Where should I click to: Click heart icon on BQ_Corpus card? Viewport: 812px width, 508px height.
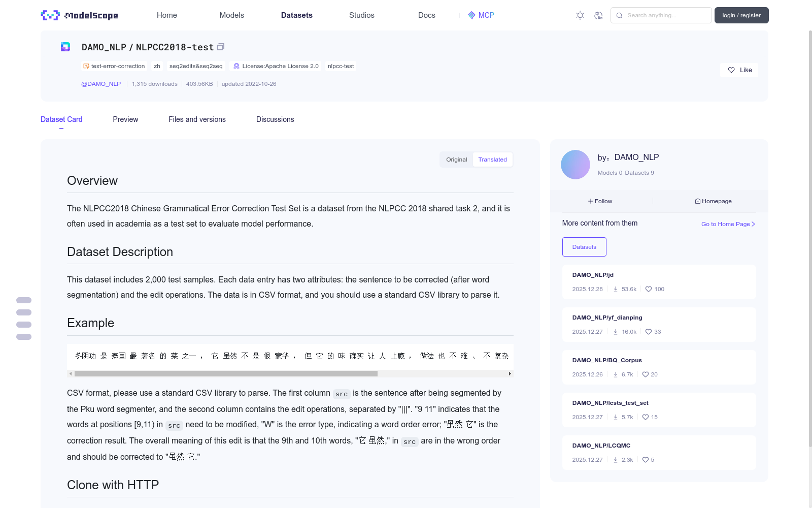coord(646,374)
